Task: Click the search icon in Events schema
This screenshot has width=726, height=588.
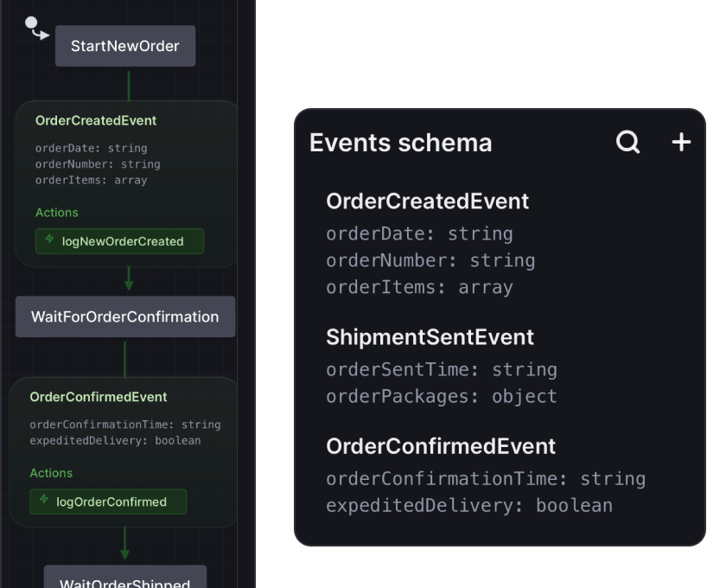Action: click(628, 143)
